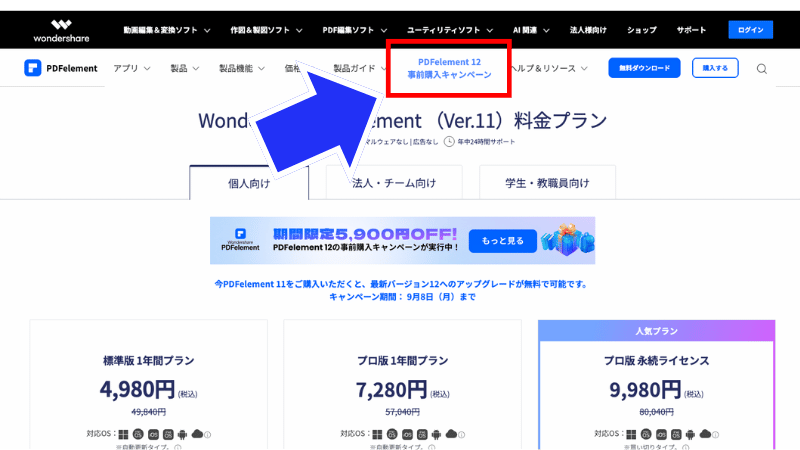Expand 製品 dropdown
The height and width of the screenshot is (450, 800).
[x=185, y=68]
